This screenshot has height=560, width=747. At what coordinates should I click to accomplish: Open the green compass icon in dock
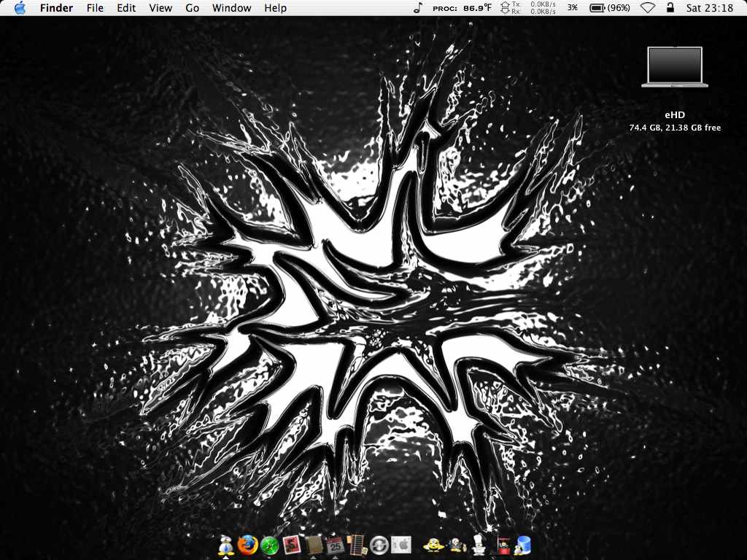coord(270,545)
